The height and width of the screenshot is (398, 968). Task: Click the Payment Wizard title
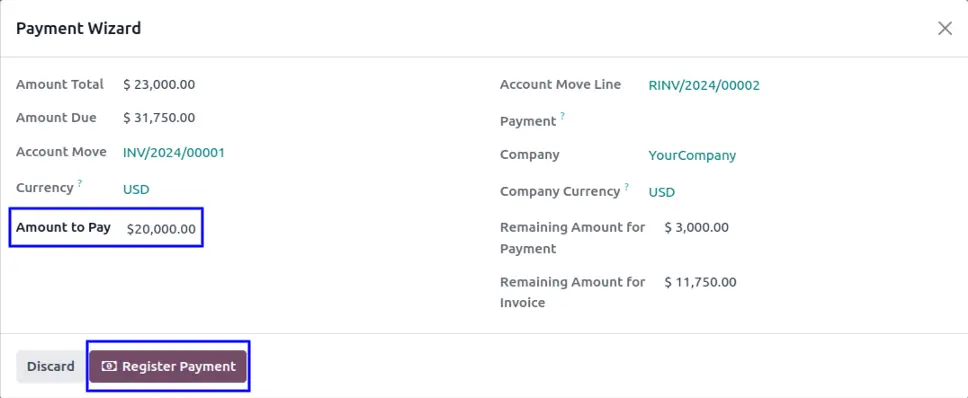[78, 28]
